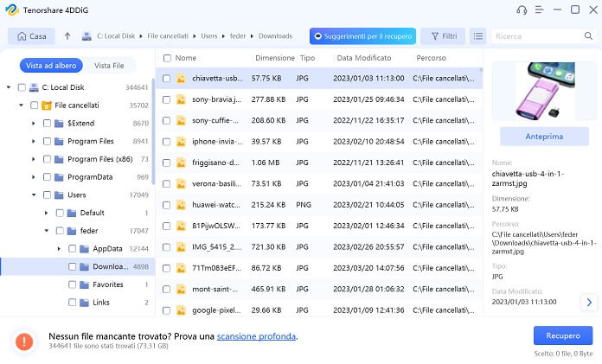
Task: Collapse the feder tree node
Action: coord(47,231)
